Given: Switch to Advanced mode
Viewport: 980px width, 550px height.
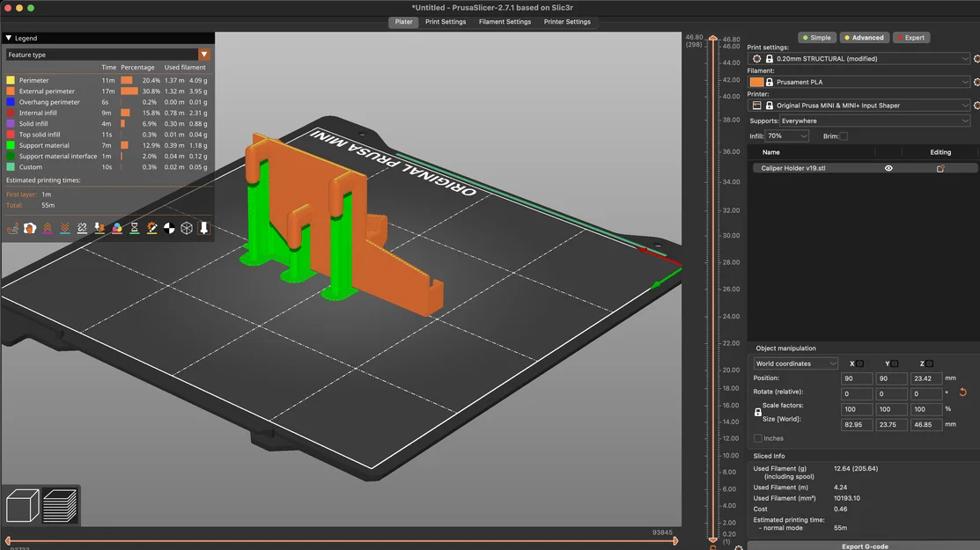Looking at the screenshot, I should (x=865, y=38).
